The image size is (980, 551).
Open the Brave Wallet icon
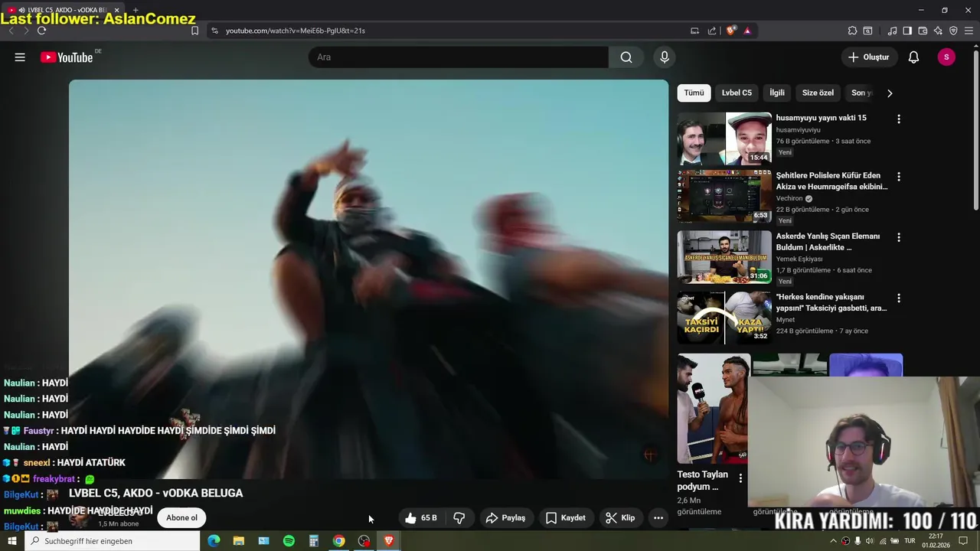(x=923, y=31)
